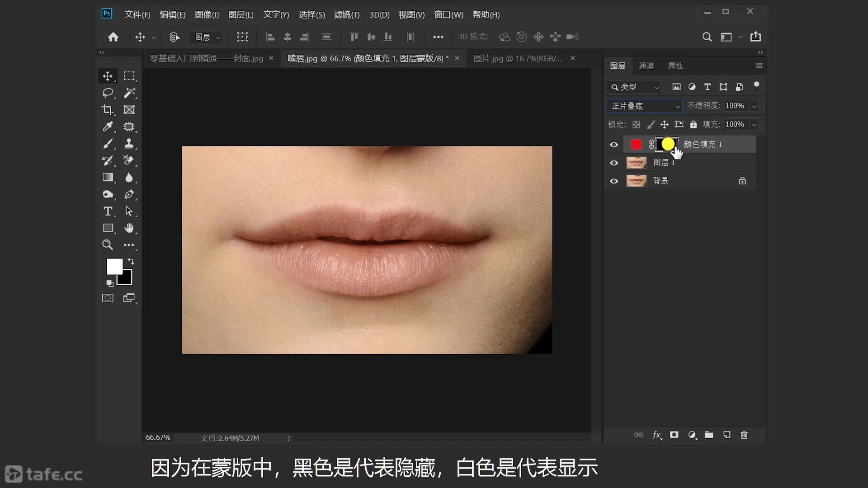Toggle Show Transform Controls icon
The width and height of the screenshot is (868, 488).
[242, 37]
